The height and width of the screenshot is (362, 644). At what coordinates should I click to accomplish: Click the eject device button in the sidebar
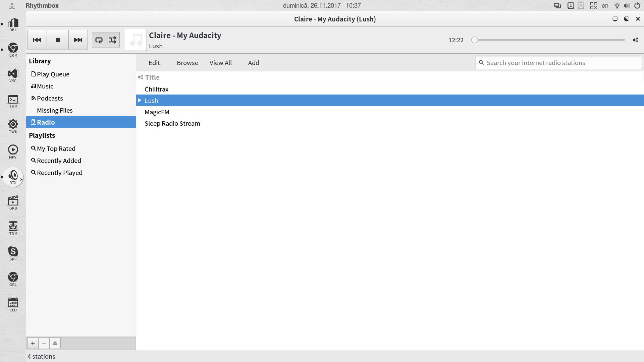(55, 343)
